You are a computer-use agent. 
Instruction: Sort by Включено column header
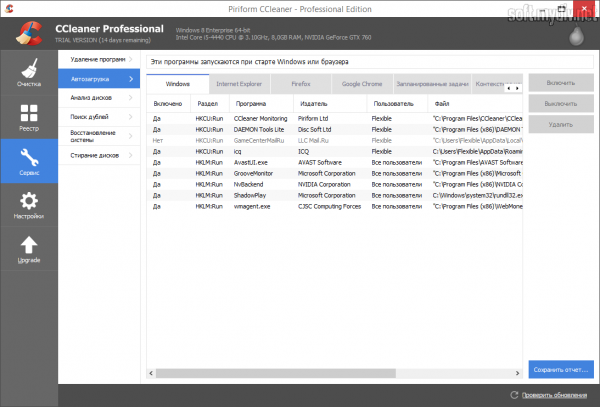pos(168,104)
